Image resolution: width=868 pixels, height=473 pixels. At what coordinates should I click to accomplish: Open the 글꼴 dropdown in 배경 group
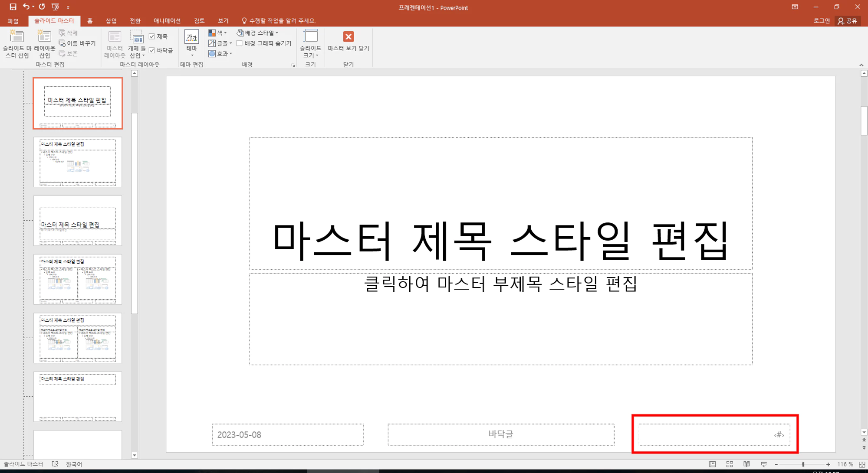(221, 43)
